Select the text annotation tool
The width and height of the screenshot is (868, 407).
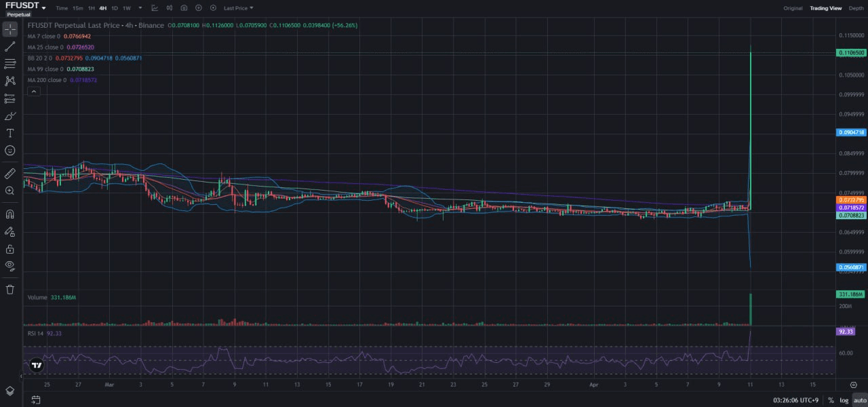click(x=10, y=133)
